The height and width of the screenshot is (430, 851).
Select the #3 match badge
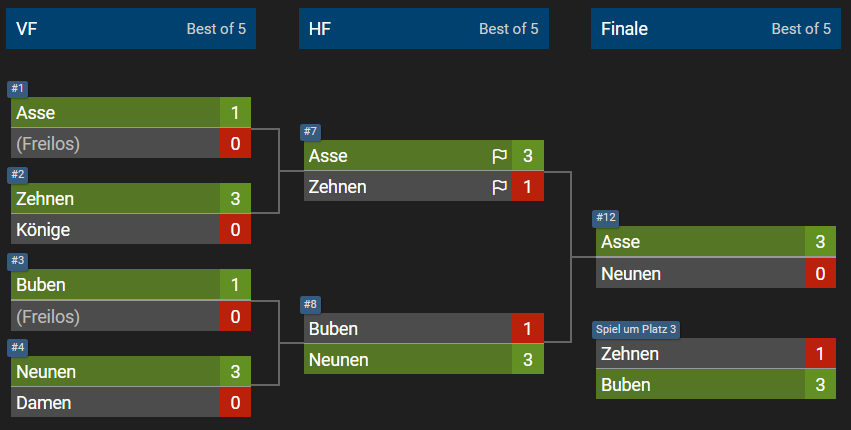point(17,261)
